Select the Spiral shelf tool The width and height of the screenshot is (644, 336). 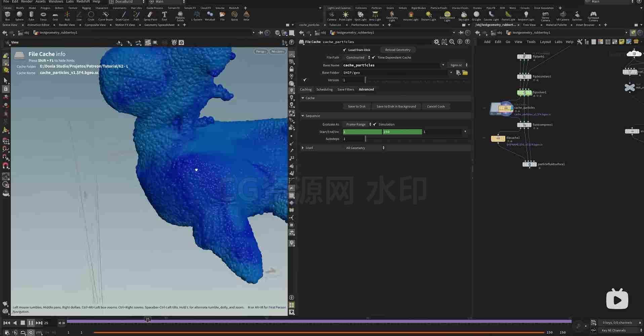(234, 16)
